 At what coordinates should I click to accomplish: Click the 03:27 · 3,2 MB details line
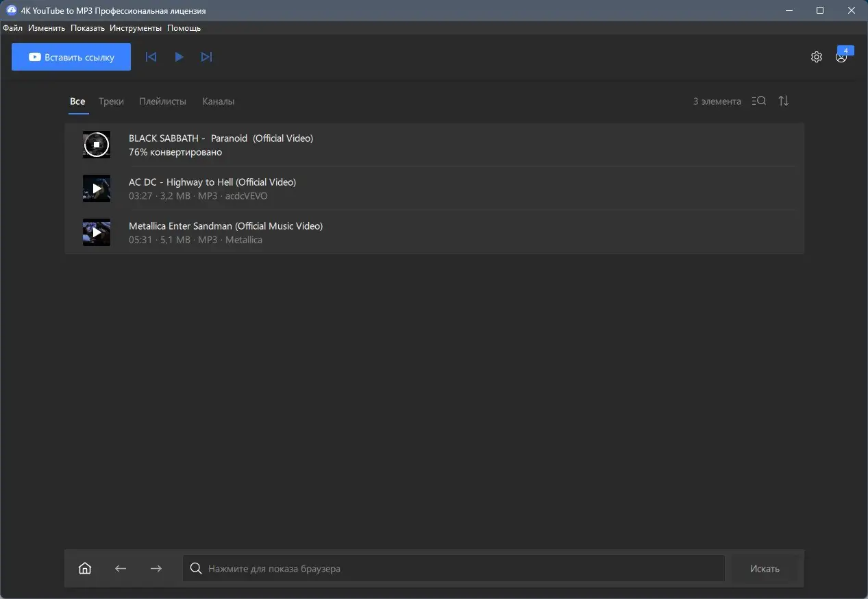pos(198,196)
